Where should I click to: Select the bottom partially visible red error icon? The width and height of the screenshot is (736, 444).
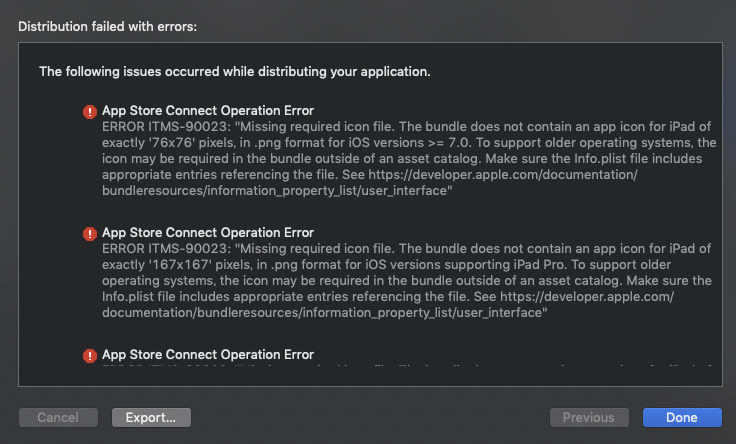click(90, 356)
